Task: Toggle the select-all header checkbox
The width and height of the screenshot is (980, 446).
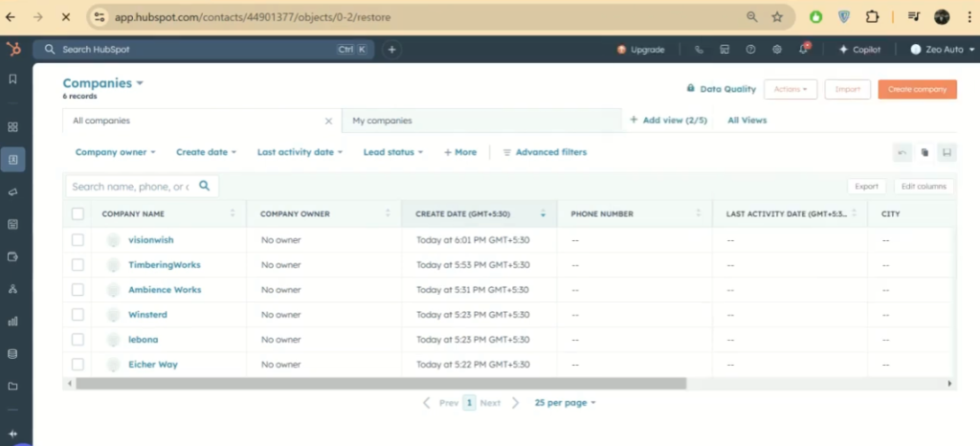Action: (78, 214)
